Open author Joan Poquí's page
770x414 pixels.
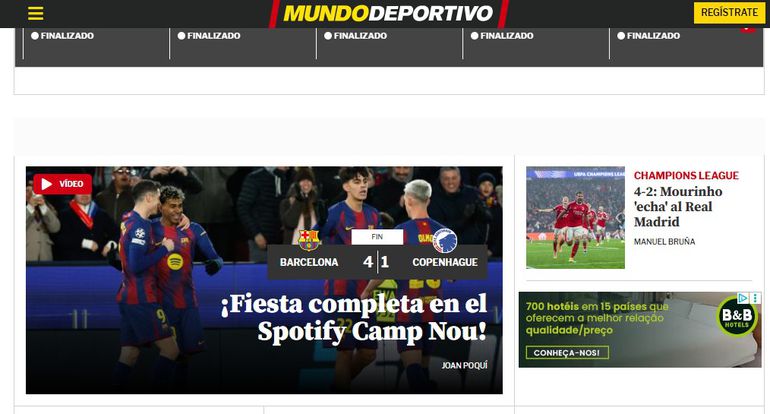464,365
